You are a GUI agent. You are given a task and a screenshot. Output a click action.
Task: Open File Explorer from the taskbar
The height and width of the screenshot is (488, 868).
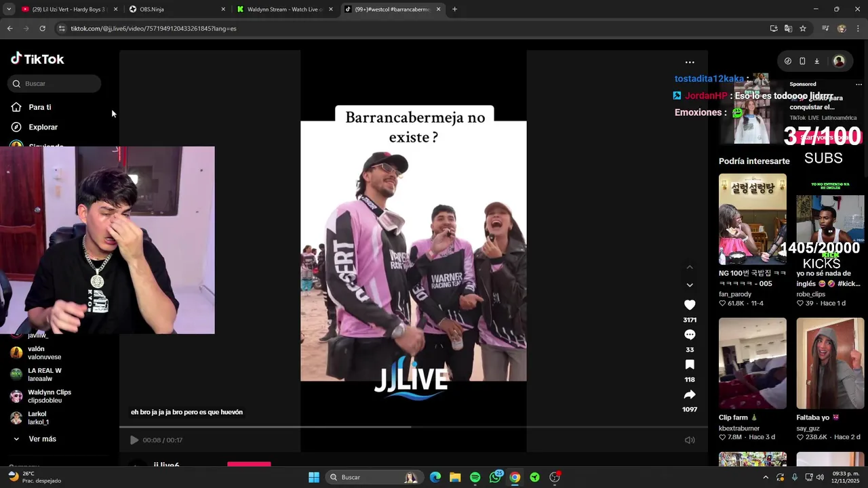455,477
